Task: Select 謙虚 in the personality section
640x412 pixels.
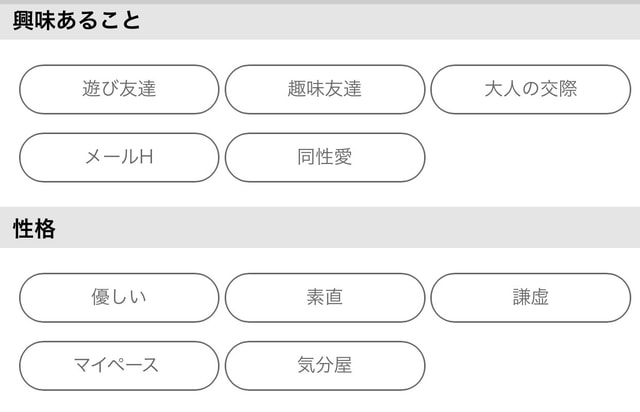Action: (x=530, y=297)
